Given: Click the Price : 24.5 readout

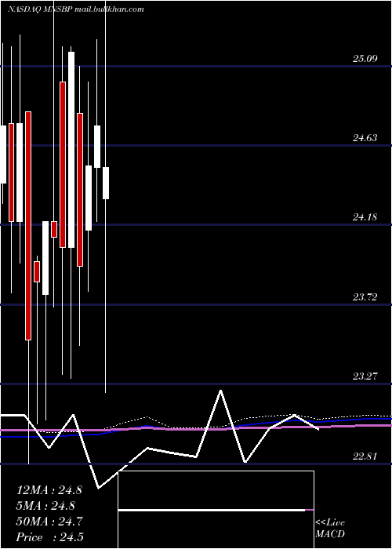Looking at the screenshot, I should 49,537.
